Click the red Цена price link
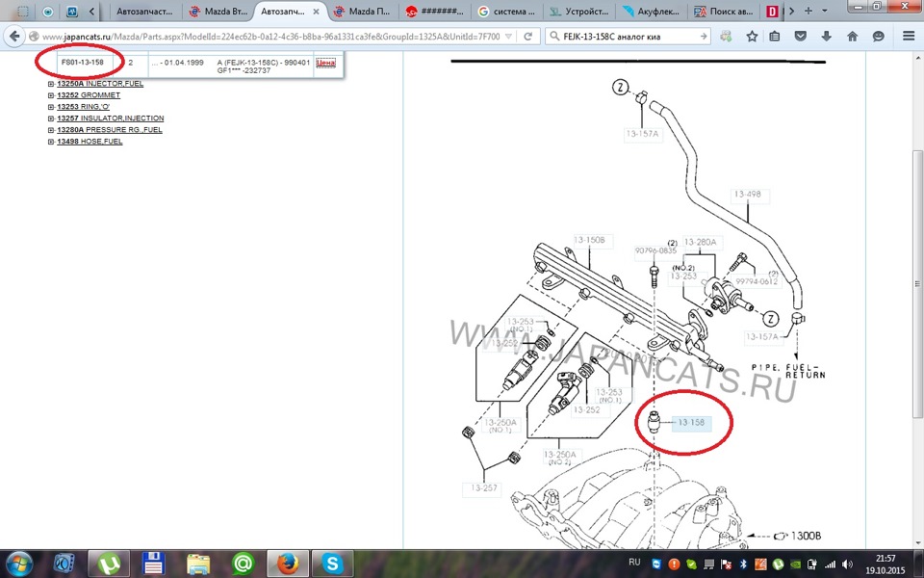Viewport: 924px width, 578px height. pyautogui.click(x=325, y=63)
